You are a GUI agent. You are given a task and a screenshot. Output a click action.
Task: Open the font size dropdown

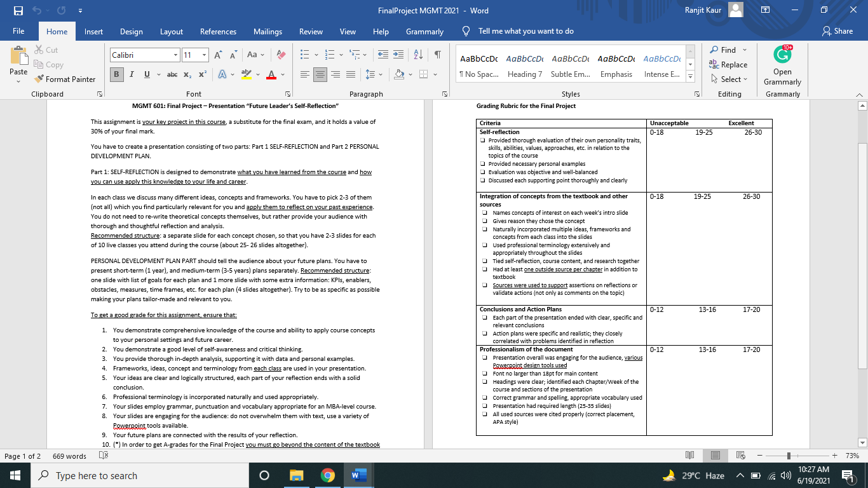tap(204, 55)
